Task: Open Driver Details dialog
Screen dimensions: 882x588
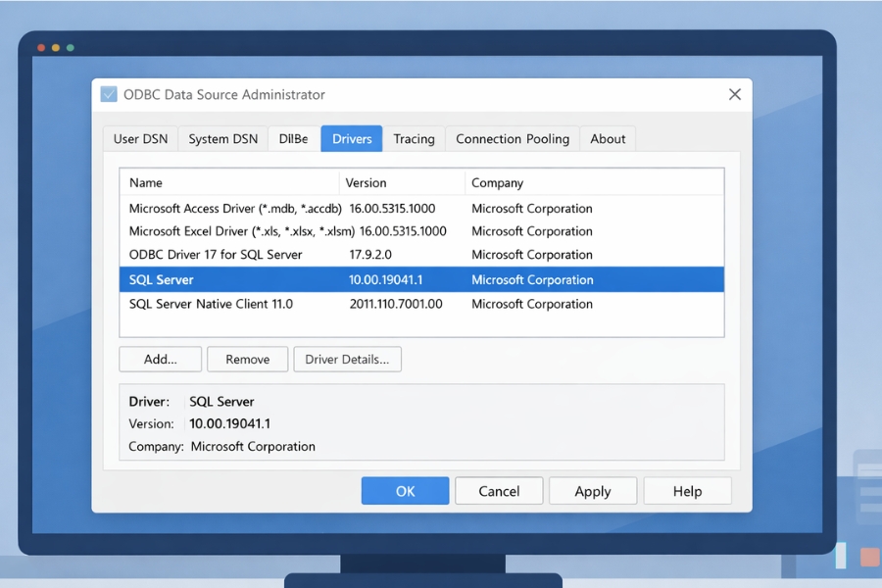Action: pos(347,359)
